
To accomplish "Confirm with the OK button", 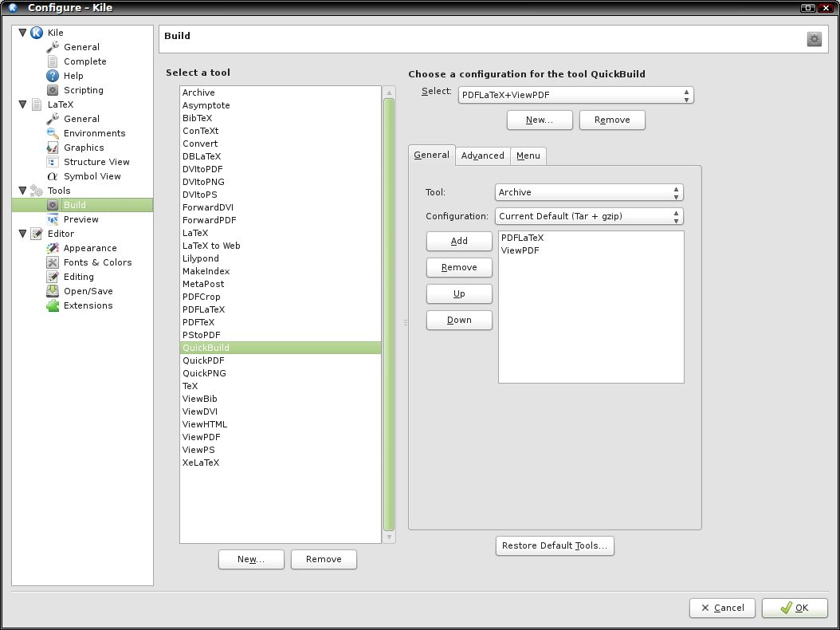I will (795, 608).
